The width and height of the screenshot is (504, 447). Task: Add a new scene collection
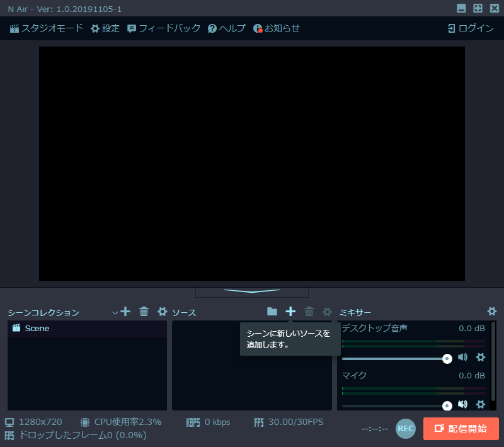tap(125, 311)
